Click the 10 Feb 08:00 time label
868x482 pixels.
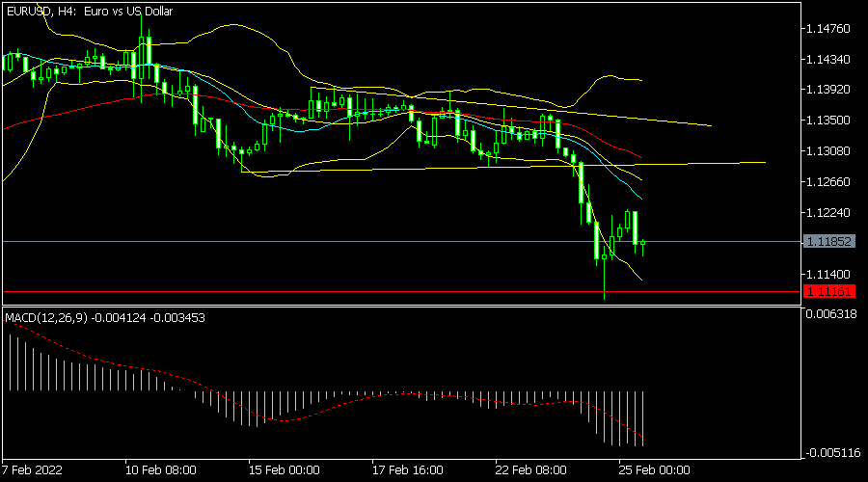point(160,470)
